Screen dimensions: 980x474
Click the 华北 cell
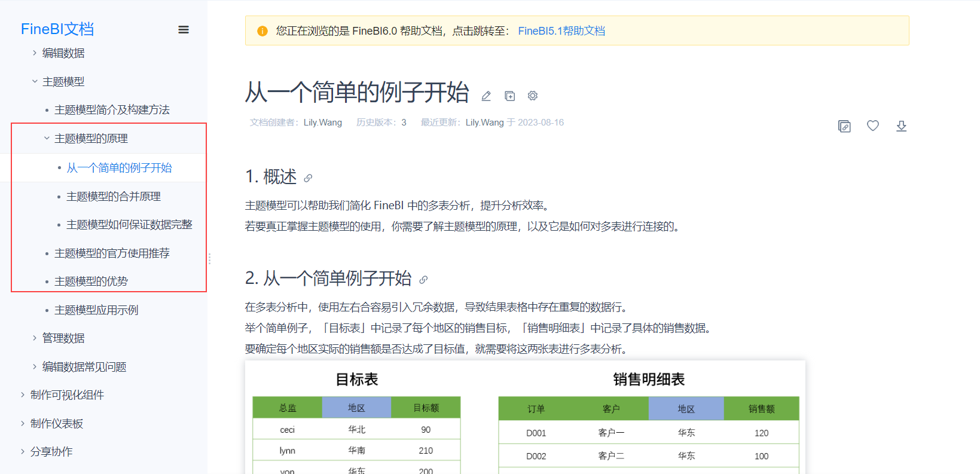point(356,430)
